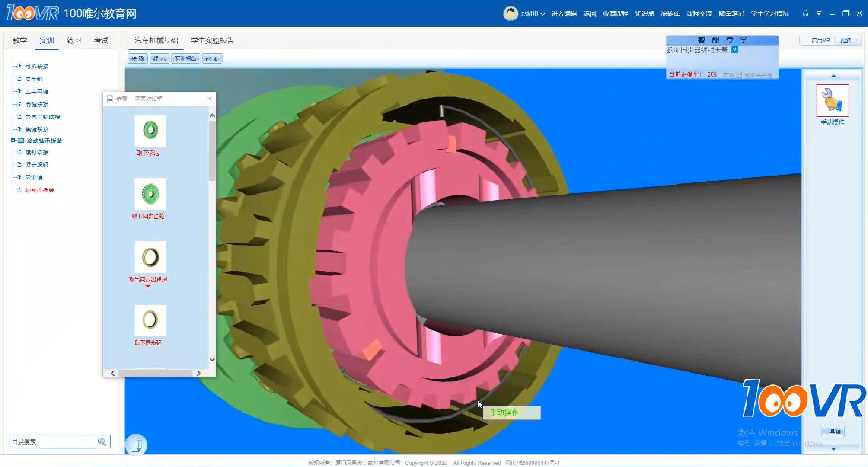Click the magnifier icon in 目录搜索

tap(102, 441)
